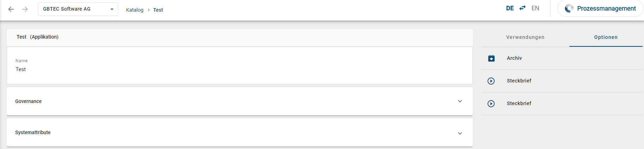Viewport: 644px width, 149px height.
Task: Go forward using the right arrow
Action: click(x=25, y=9)
